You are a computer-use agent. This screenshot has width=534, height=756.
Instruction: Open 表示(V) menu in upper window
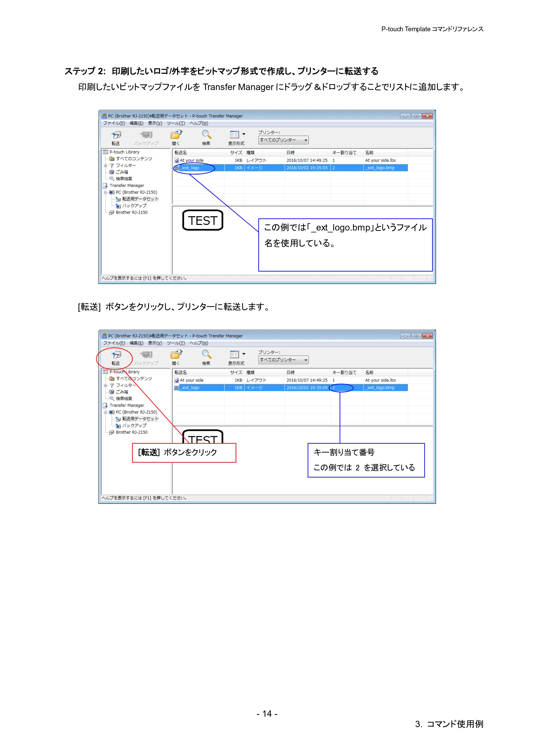point(155,123)
